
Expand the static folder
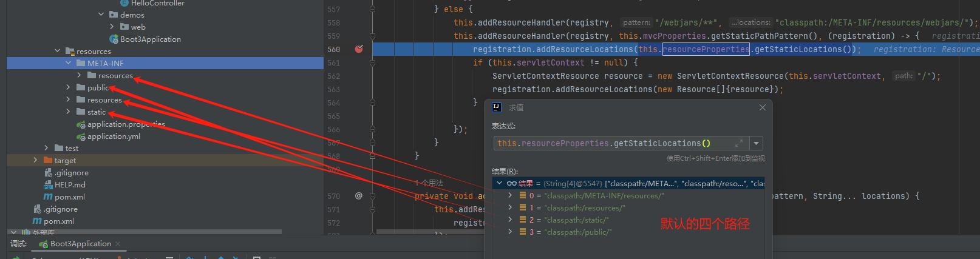(68, 112)
